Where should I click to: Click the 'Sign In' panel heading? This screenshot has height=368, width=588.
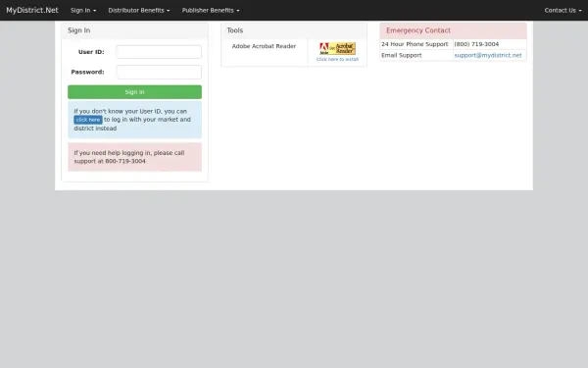click(x=134, y=30)
